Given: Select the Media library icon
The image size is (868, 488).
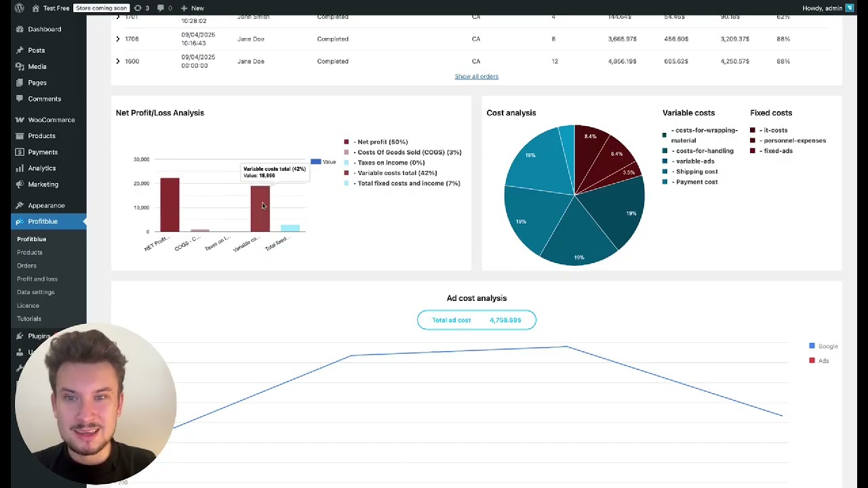Looking at the screenshot, I should click(21, 66).
